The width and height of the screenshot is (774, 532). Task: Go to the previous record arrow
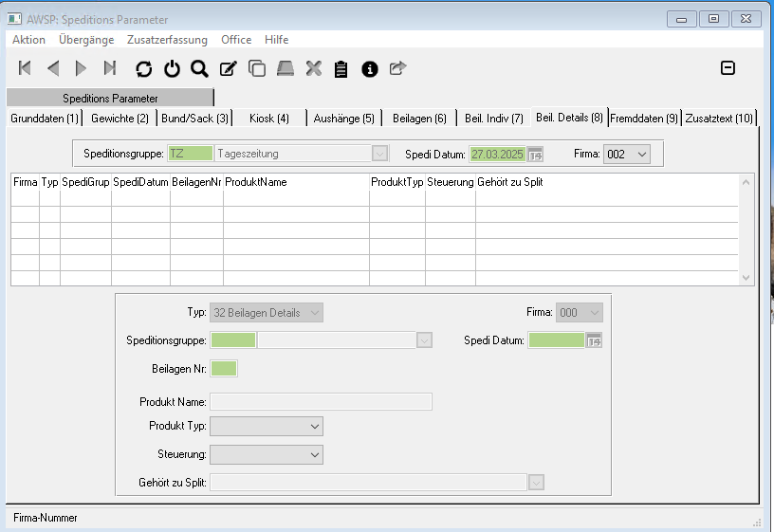53,68
